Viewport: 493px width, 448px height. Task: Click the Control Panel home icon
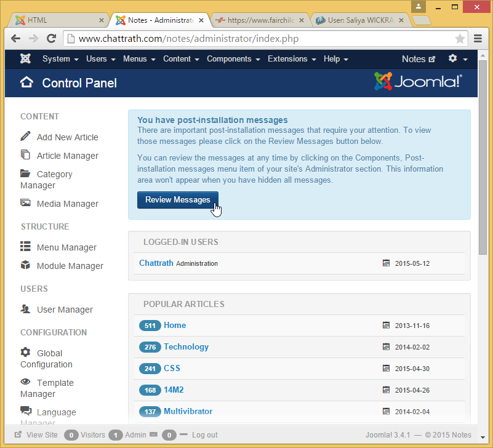(26, 82)
